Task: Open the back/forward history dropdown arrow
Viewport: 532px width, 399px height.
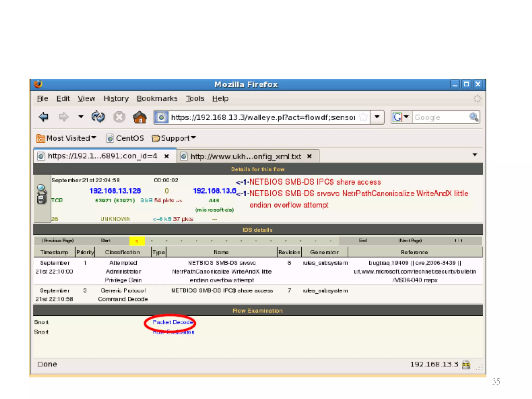Action: click(x=81, y=117)
